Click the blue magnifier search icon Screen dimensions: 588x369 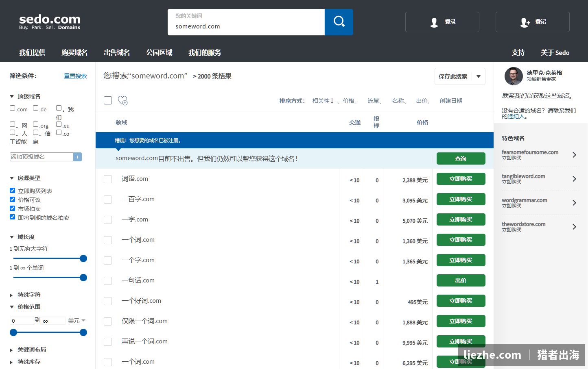pos(339,21)
